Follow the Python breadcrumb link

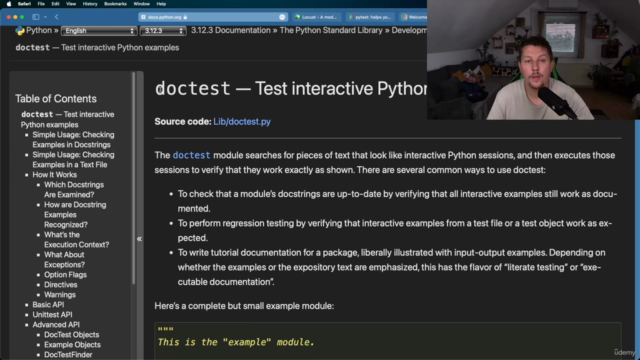coord(39,31)
